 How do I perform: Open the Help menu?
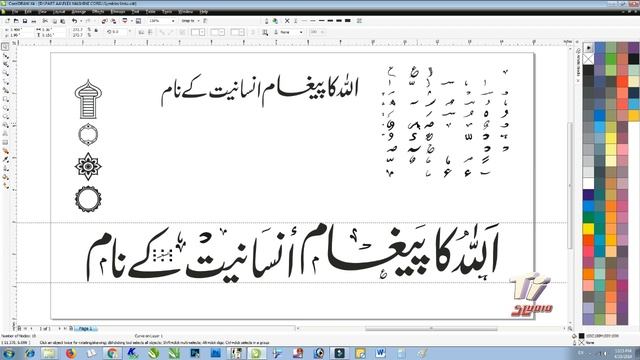(x=204, y=12)
